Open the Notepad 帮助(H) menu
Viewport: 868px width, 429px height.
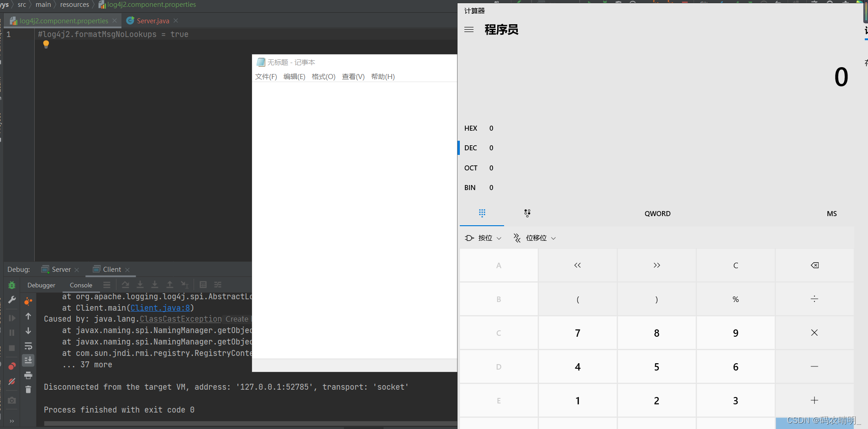pyautogui.click(x=383, y=77)
